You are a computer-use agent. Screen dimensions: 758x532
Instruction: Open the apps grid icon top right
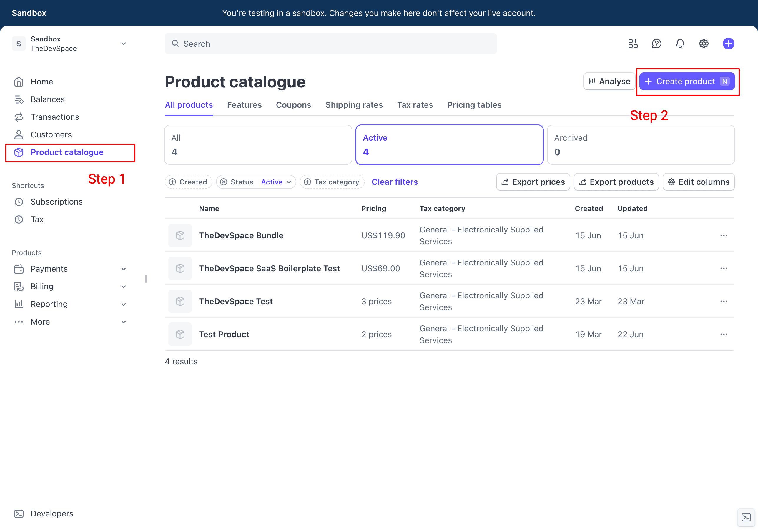coord(633,43)
